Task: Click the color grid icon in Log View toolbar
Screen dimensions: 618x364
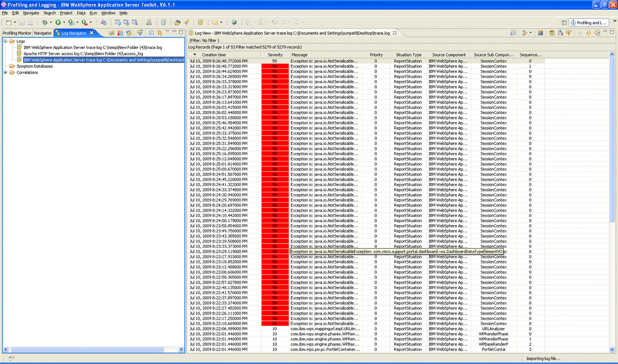Action: coord(540,33)
